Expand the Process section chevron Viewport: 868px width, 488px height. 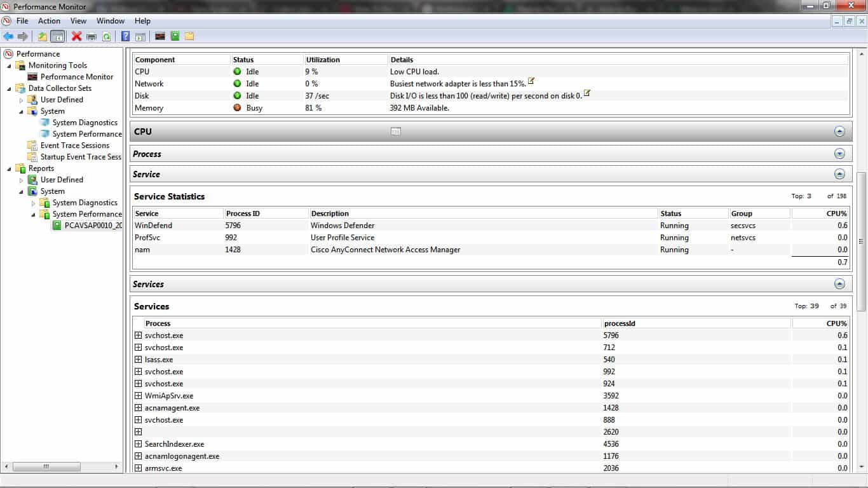(839, 153)
